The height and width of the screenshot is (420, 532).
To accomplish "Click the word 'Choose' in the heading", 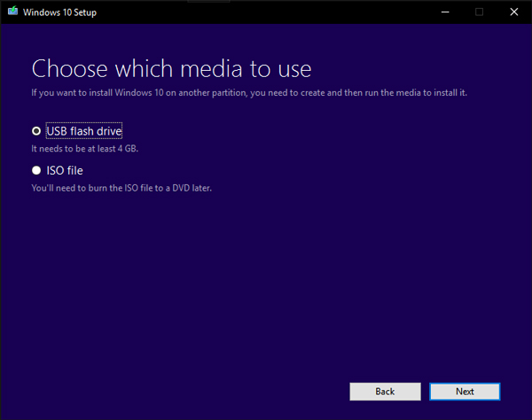I will tap(66, 68).
